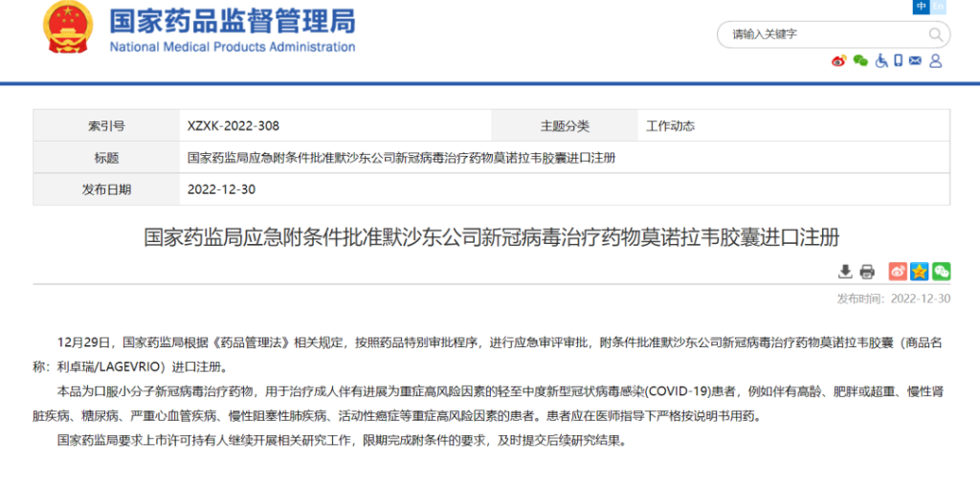Screen dimensions: 980x486
Task: Click the 标题 label cell
Action: tap(106, 158)
